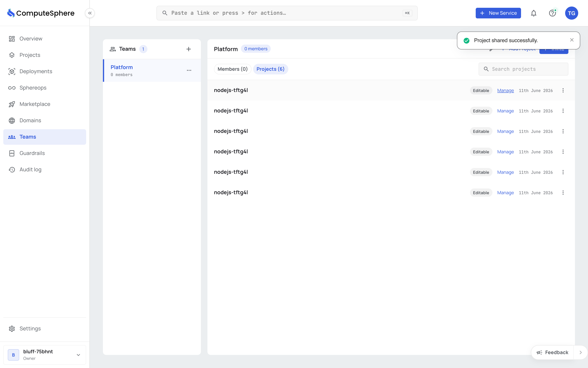Image resolution: width=588 pixels, height=368 pixels.
Task: Open Marketplace from the sidebar
Action: click(45, 104)
